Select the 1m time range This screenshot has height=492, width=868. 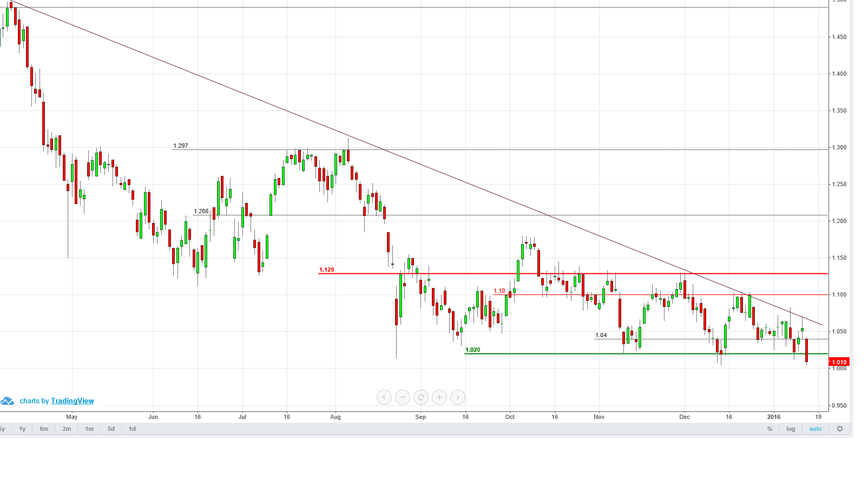click(89, 429)
